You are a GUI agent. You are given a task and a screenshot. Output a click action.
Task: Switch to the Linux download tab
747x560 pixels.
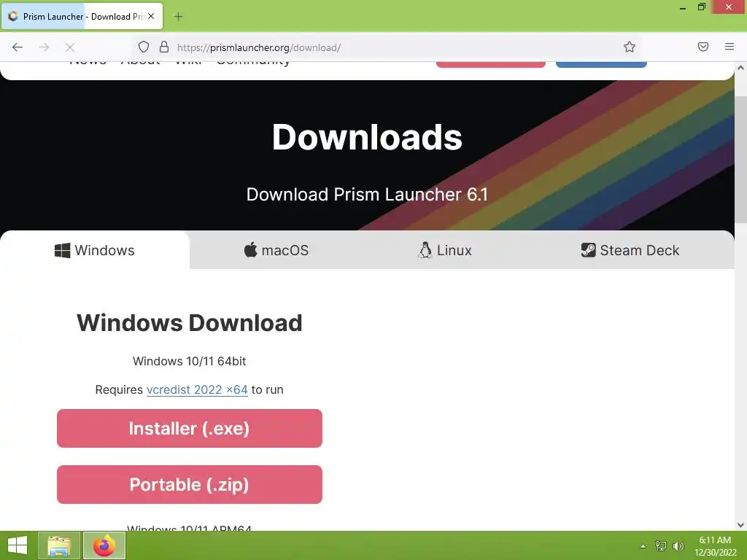[x=445, y=250]
